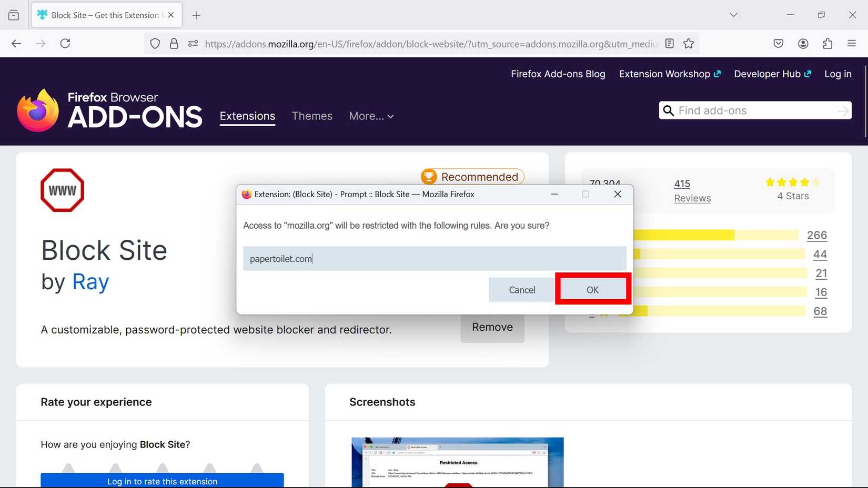
Task: Reload the current page
Action: 65,44
